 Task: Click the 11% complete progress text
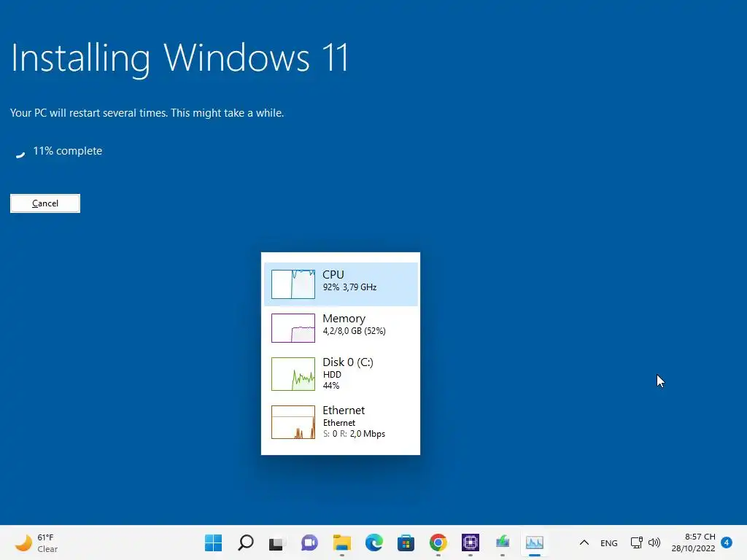click(x=68, y=151)
